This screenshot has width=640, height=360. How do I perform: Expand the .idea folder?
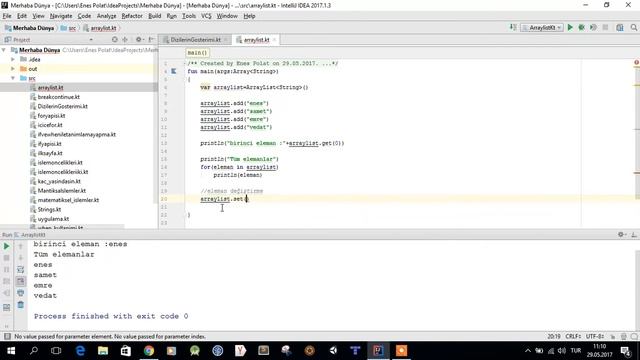click(x=13, y=59)
